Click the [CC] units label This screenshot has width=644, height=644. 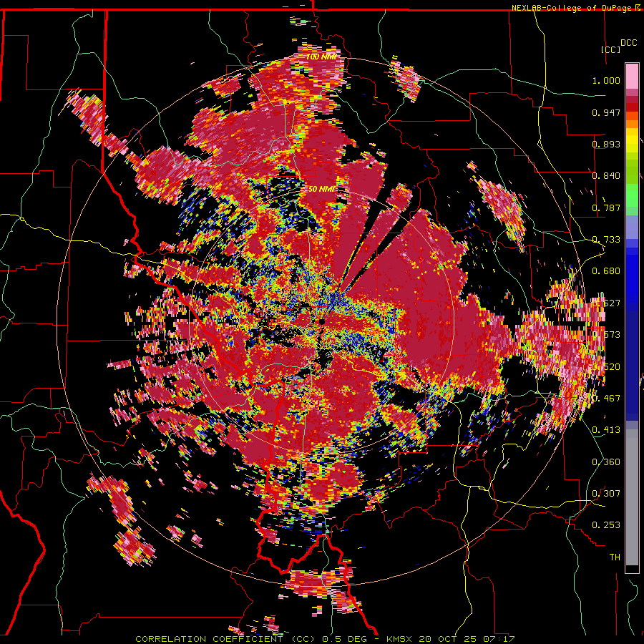pos(611,49)
